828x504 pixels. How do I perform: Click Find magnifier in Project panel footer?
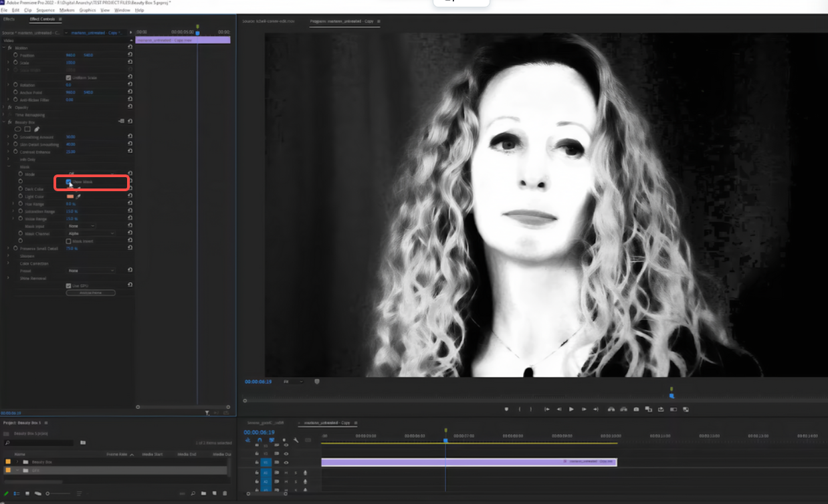tap(193, 493)
